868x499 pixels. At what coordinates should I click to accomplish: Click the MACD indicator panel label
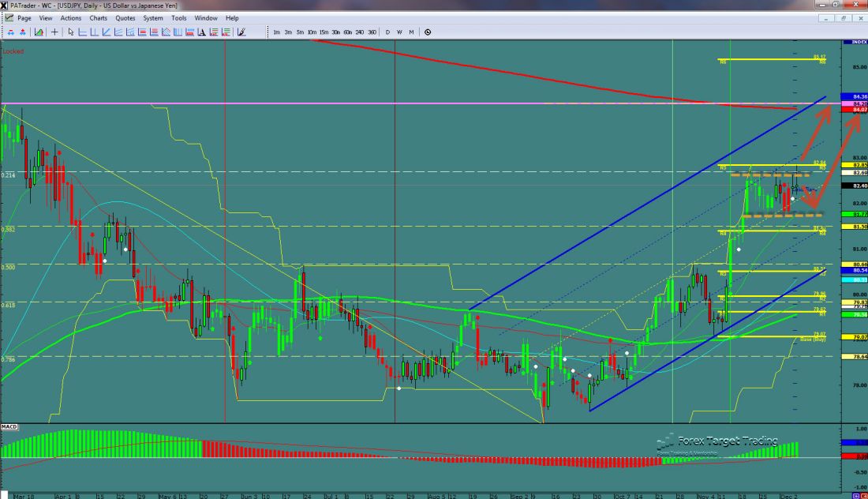tap(9, 426)
